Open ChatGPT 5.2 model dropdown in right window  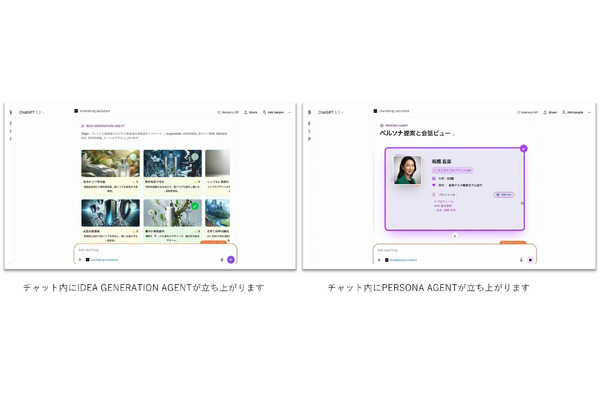(x=330, y=113)
